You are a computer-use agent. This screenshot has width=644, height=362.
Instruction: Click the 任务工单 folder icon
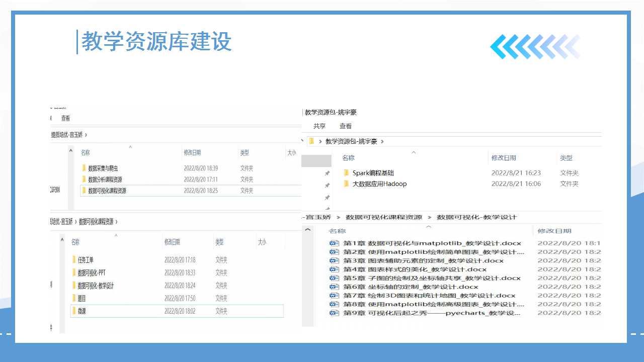74,260
